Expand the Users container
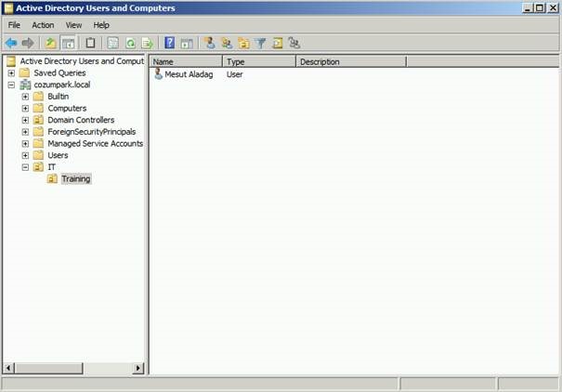Image resolution: width=562 pixels, height=392 pixels. tap(25, 155)
